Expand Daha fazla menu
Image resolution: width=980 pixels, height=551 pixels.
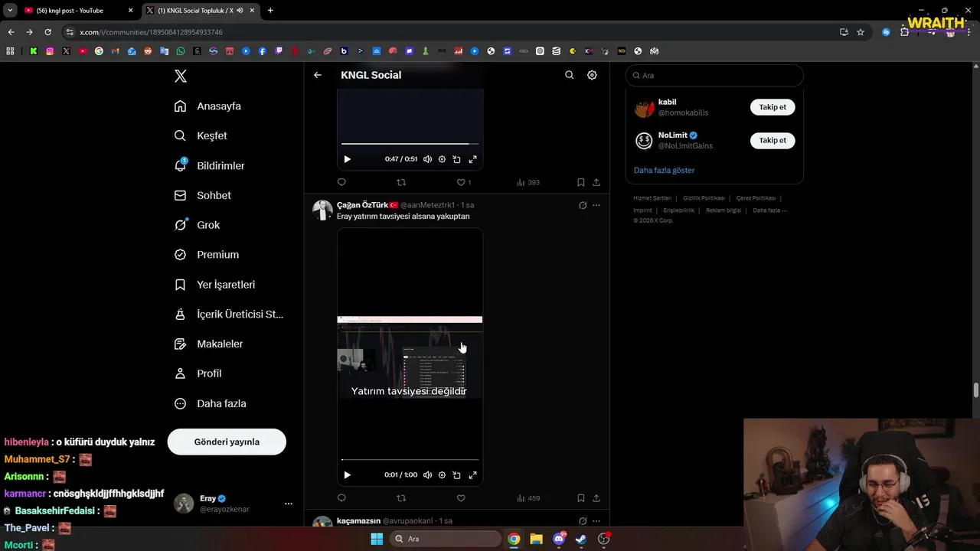[x=210, y=403]
